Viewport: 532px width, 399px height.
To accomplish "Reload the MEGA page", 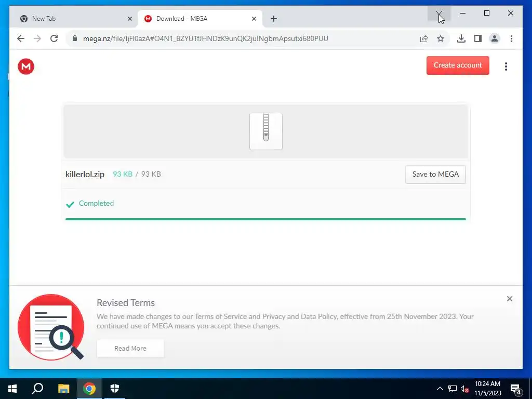I will point(54,38).
